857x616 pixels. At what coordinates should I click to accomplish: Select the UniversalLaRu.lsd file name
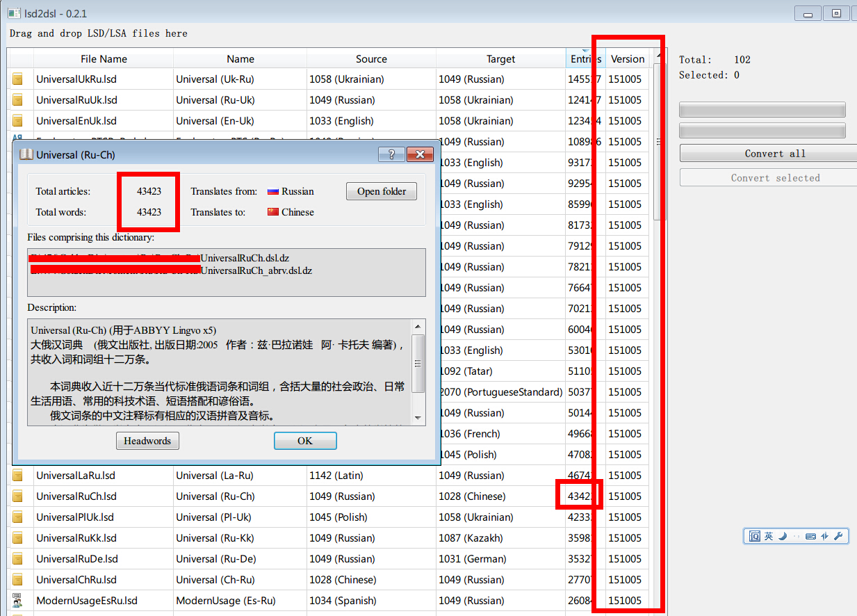(76, 476)
